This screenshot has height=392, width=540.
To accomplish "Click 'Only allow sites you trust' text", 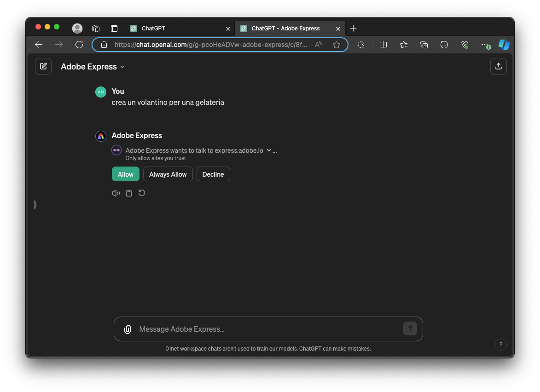I will tap(156, 158).
